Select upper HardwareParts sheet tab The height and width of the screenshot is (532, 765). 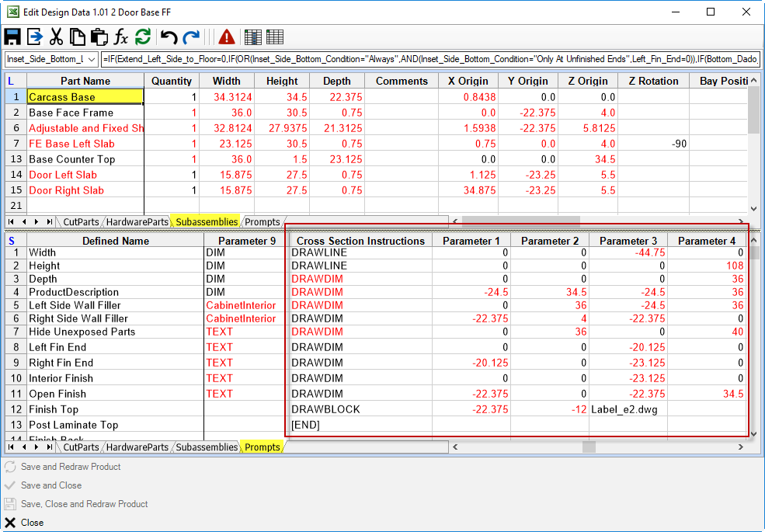(137, 222)
